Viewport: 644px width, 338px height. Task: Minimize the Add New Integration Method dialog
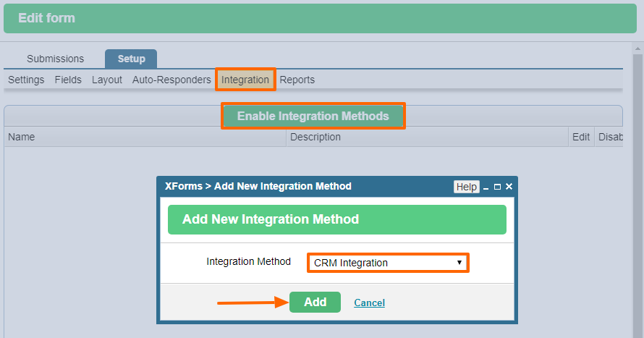pyautogui.click(x=486, y=187)
